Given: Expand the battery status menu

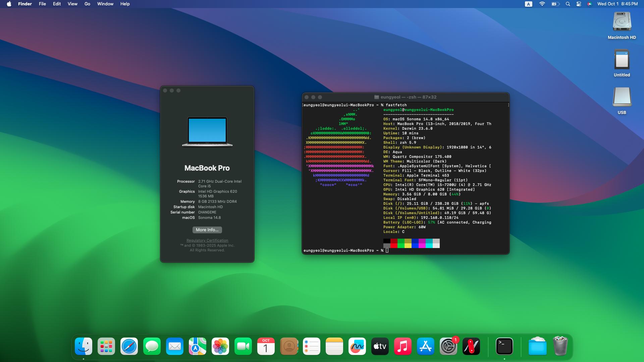Looking at the screenshot, I should coord(555,4).
